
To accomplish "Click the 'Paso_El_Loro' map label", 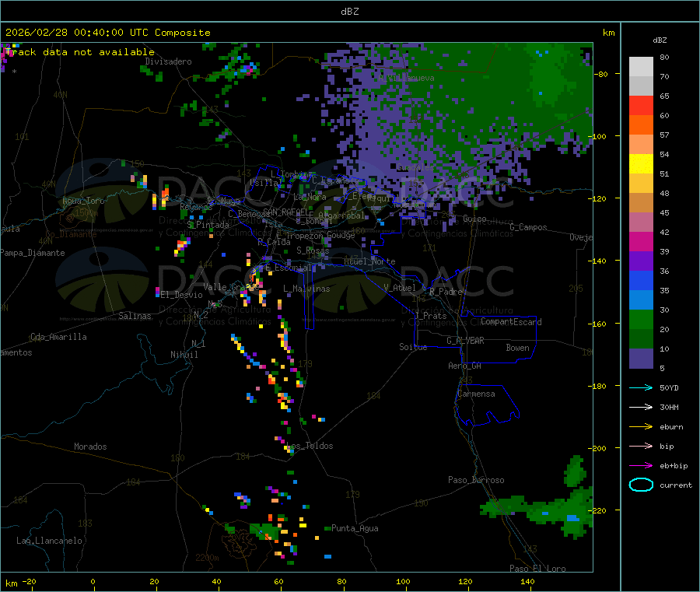I will pos(537,569).
